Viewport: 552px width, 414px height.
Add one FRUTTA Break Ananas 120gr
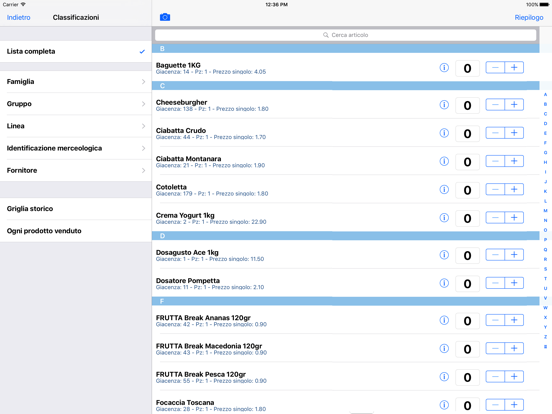click(x=514, y=320)
